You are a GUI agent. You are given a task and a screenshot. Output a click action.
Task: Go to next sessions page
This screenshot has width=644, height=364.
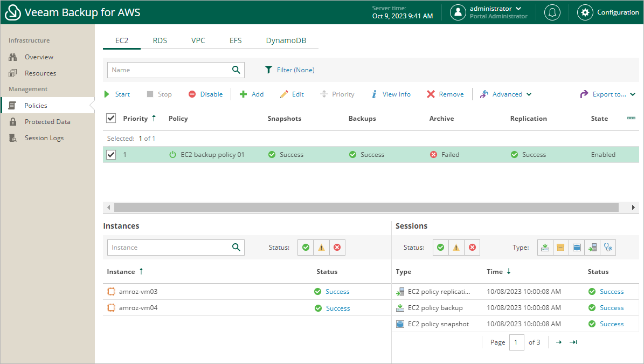coord(558,342)
